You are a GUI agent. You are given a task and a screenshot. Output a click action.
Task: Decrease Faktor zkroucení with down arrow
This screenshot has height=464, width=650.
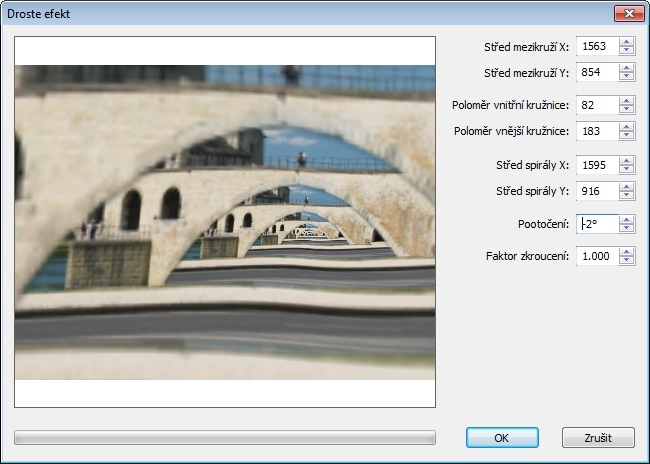(x=627, y=260)
